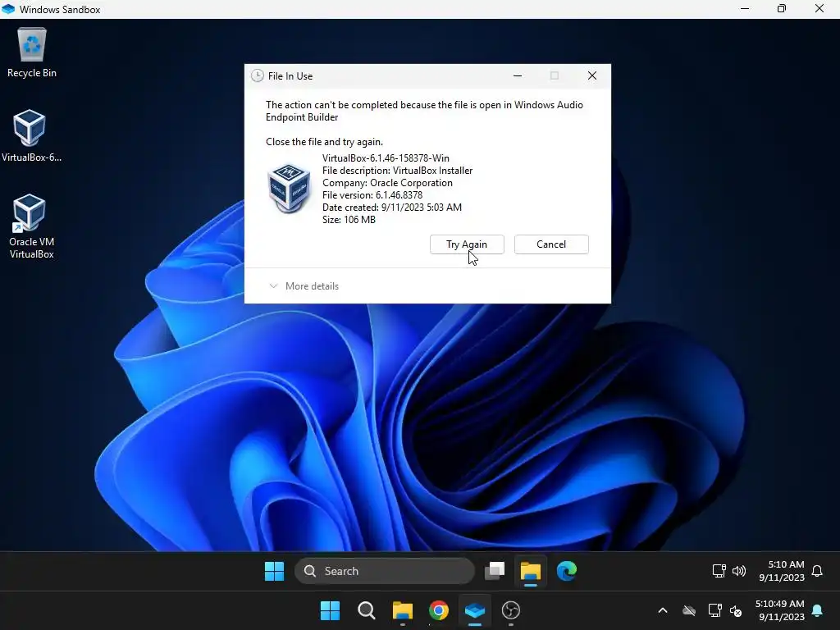Open Task View in the Sandbox taskbar
This screenshot has width=840, height=630.
click(x=495, y=571)
